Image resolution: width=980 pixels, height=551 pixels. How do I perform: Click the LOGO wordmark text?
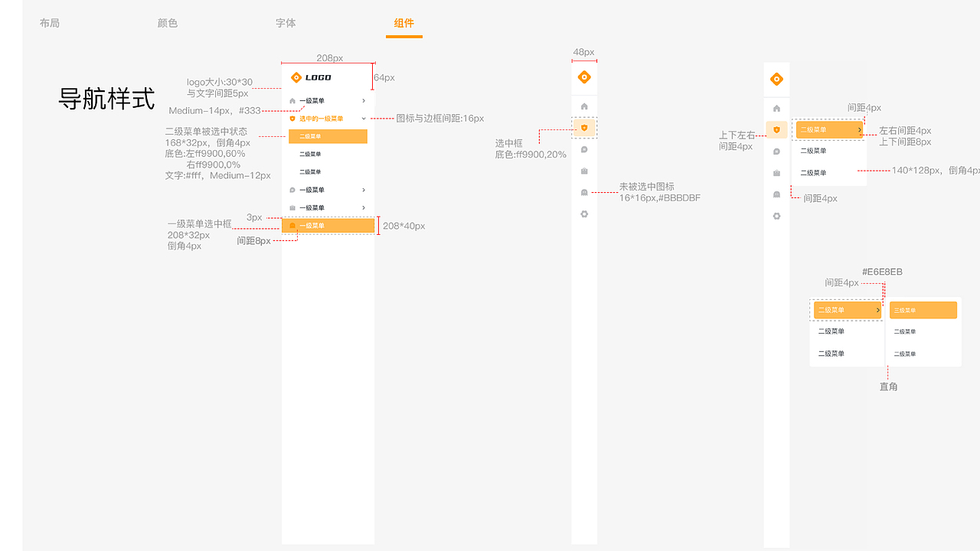pyautogui.click(x=318, y=77)
